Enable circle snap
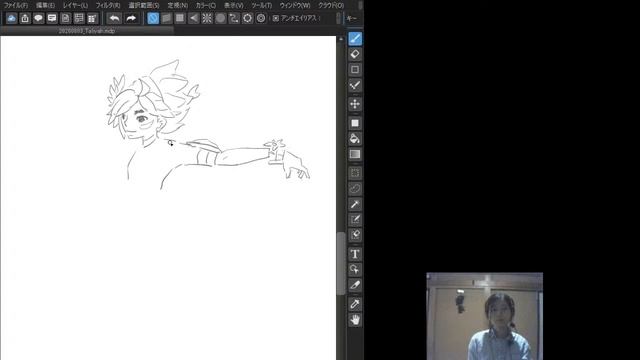 220,18
